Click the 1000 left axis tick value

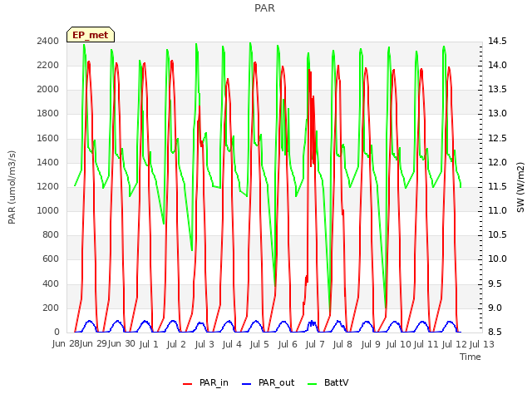click(48, 210)
